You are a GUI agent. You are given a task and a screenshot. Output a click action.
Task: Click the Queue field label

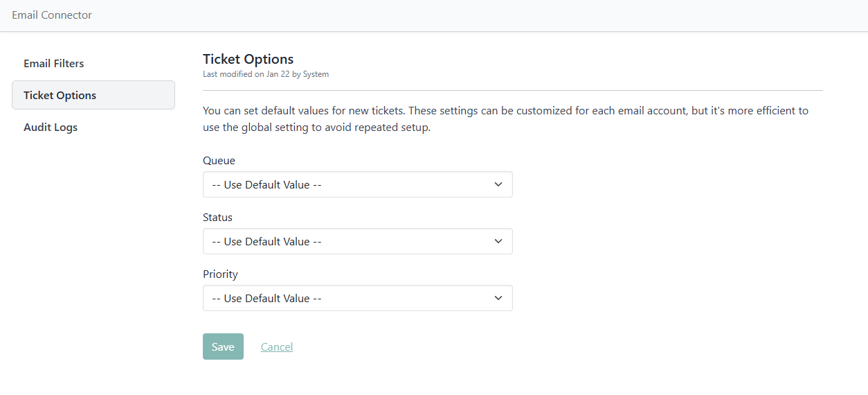tap(219, 160)
